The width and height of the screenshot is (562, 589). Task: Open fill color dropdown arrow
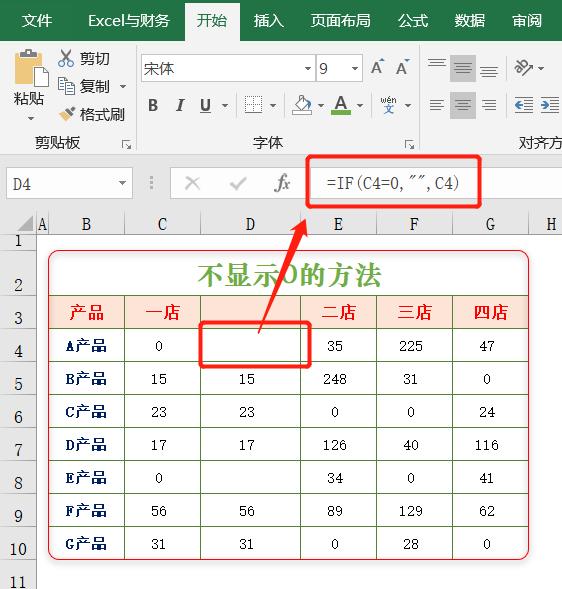point(321,106)
